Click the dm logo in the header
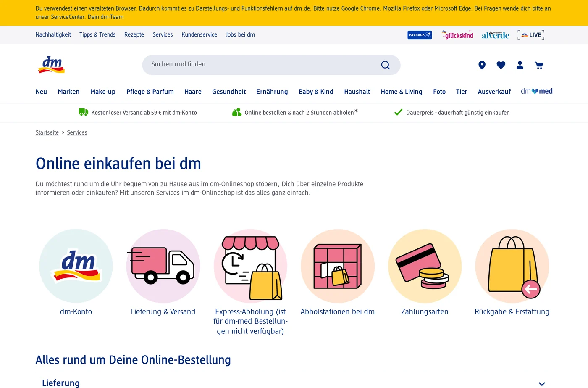588x388 pixels. coord(51,65)
